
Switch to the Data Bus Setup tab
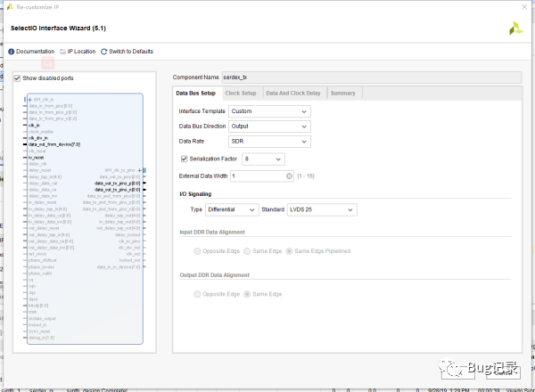[196, 94]
